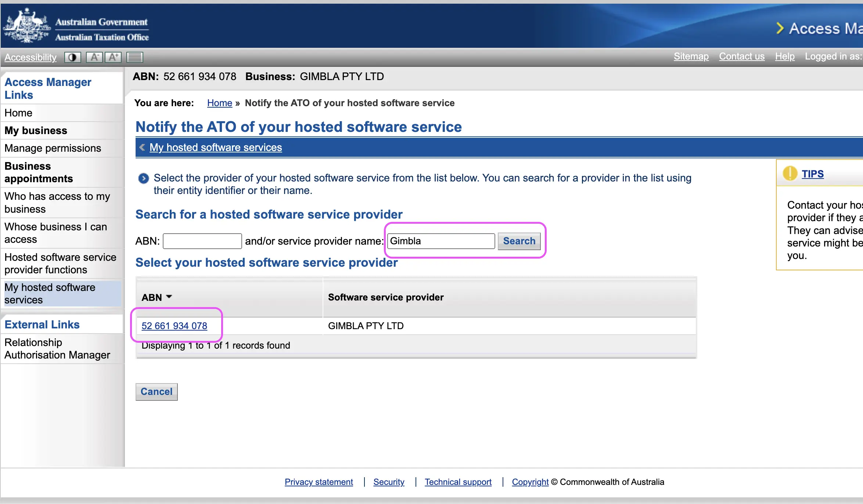Click Cancel button on this form
This screenshot has width=863, height=504.
(157, 391)
